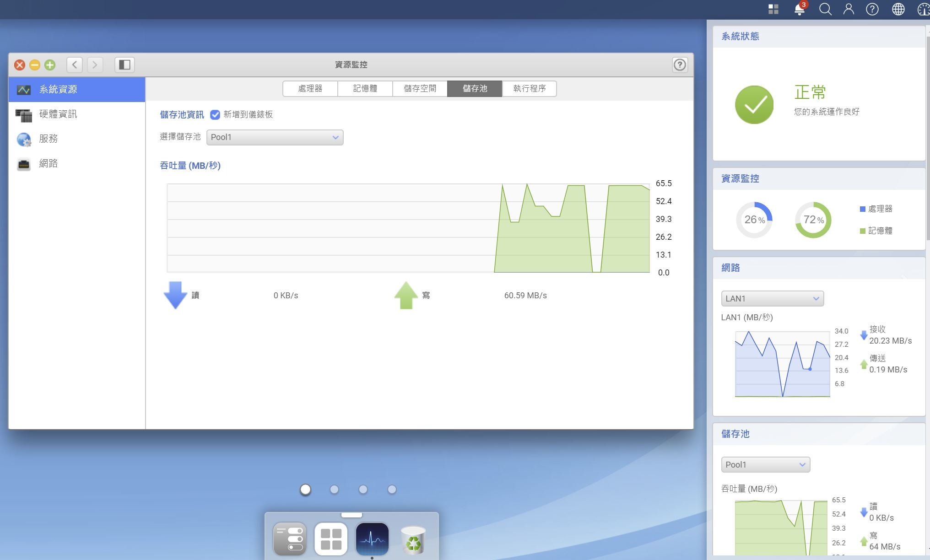The image size is (930, 560).
Task: Open the LAN1 dropdown in network widget
Action: [773, 298]
